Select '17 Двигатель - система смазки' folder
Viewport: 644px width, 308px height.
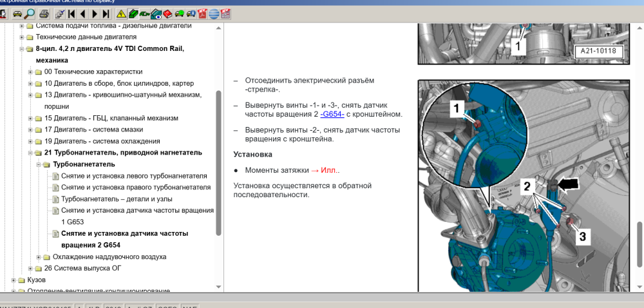(x=93, y=130)
